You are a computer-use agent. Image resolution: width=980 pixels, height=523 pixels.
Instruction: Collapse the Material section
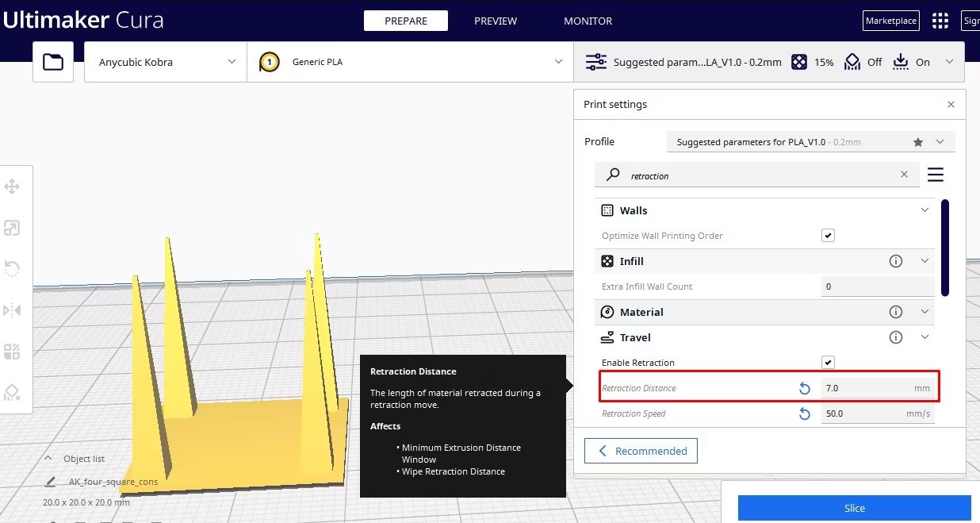point(924,312)
